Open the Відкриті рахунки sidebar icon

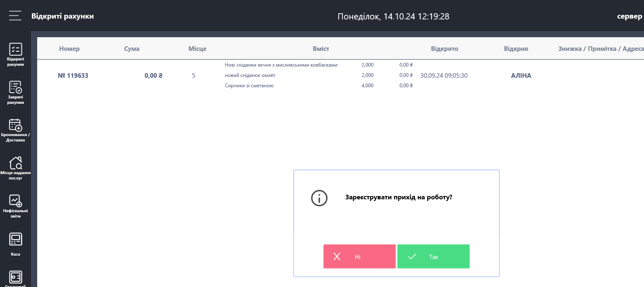click(16, 49)
